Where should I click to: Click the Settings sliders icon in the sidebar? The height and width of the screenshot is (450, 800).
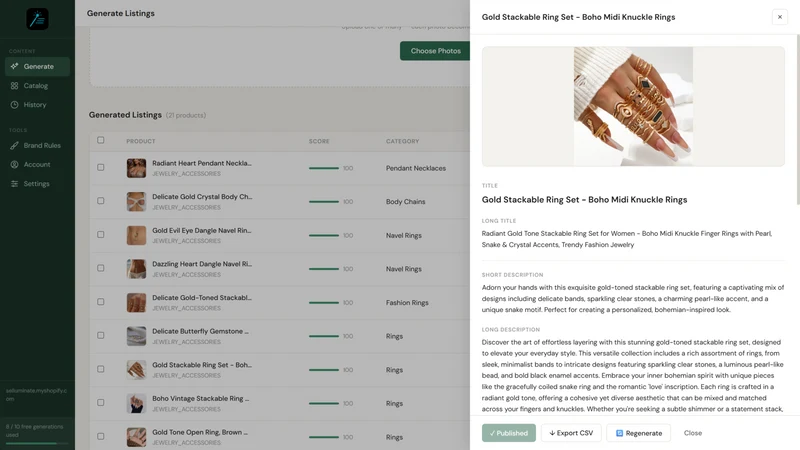click(14, 184)
